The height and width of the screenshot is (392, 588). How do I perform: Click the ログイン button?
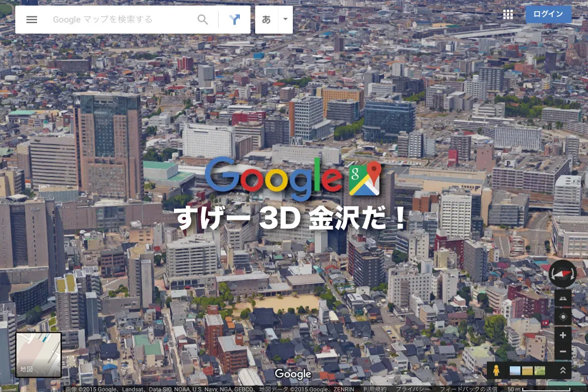tap(548, 14)
